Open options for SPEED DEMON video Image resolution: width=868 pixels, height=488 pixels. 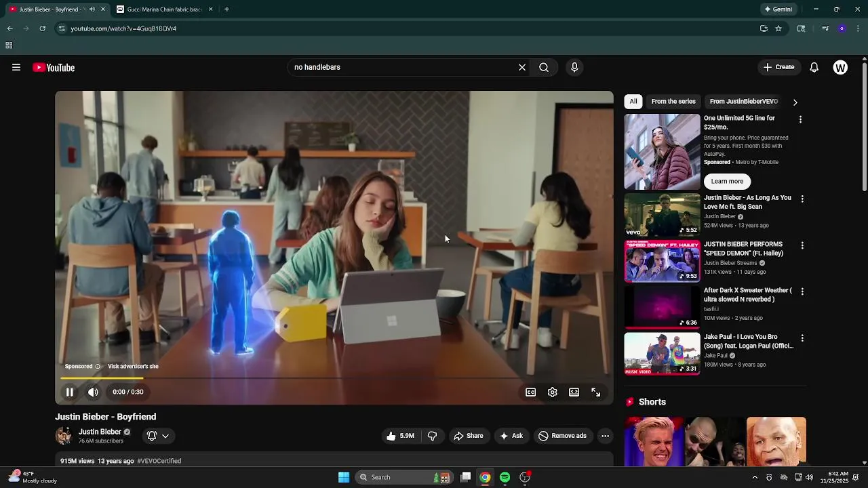(802, 245)
